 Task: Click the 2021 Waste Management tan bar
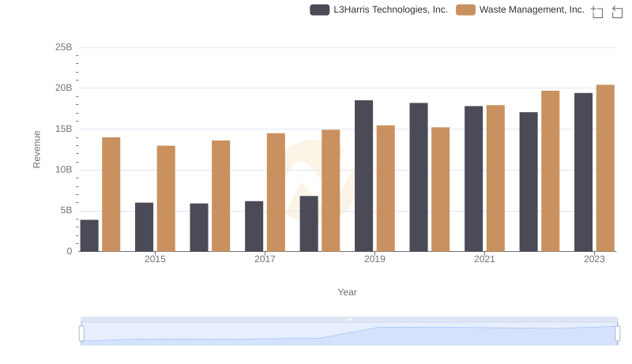495,178
